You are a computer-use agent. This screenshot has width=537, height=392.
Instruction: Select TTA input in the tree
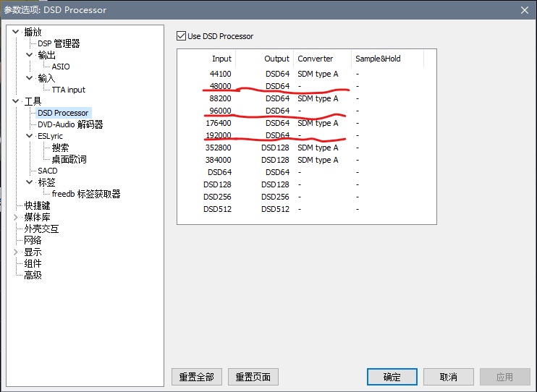(x=68, y=90)
